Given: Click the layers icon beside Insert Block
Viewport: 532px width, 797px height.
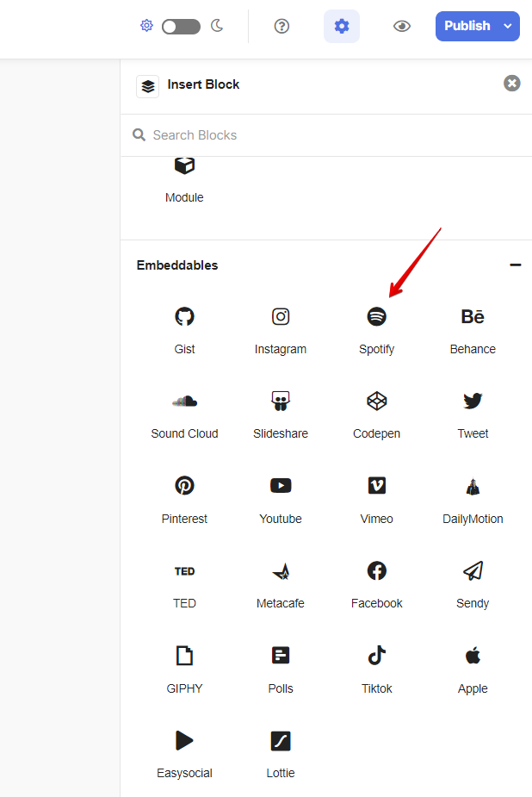Looking at the screenshot, I should point(148,86).
